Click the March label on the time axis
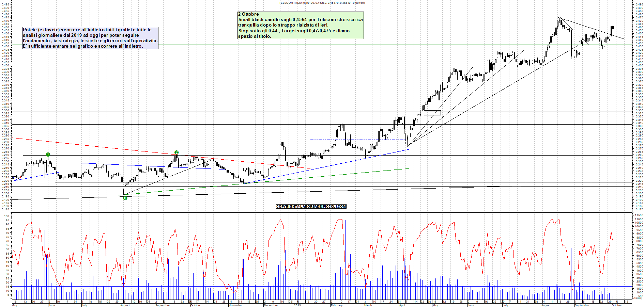This screenshot has width=644, height=307. click(x=368, y=305)
